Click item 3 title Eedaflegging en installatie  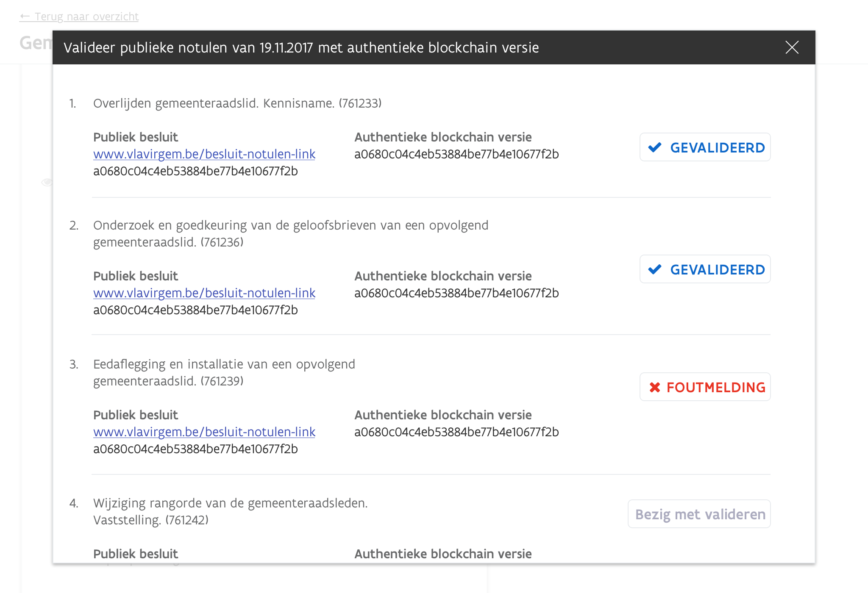pos(224,364)
